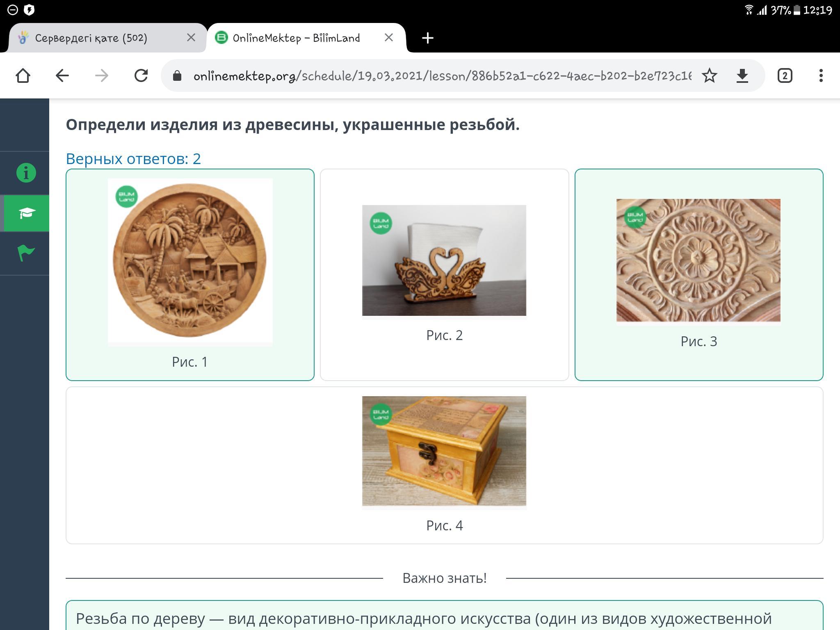The width and height of the screenshot is (840, 630).
Task: Bookmark page with the star icon
Action: pos(709,76)
